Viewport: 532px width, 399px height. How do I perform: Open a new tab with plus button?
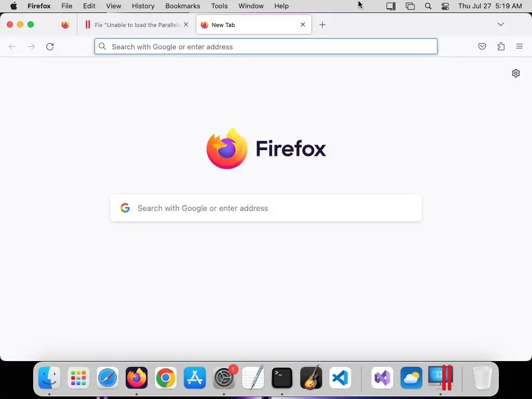pyautogui.click(x=322, y=25)
